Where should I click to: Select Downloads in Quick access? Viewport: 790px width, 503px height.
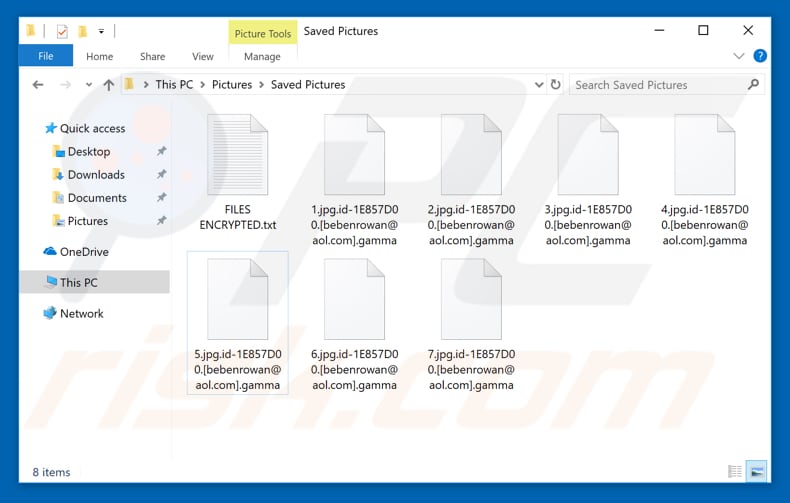[x=96, y=175]
